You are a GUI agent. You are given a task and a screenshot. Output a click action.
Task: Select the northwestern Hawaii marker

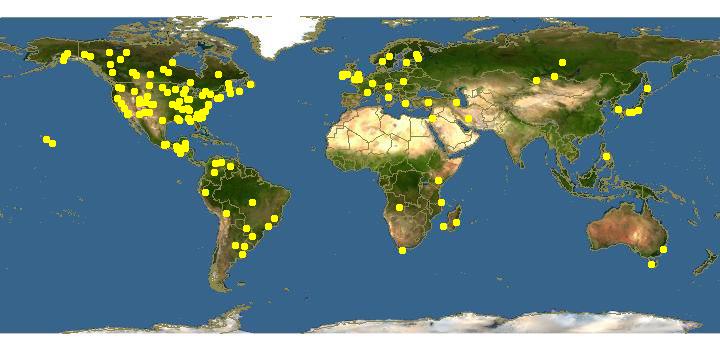46,139
